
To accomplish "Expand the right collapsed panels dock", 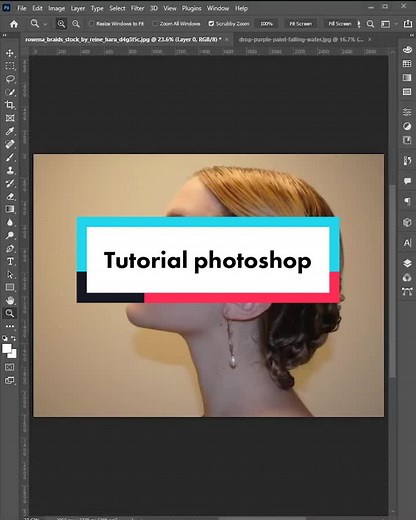I will click(411, 35).
